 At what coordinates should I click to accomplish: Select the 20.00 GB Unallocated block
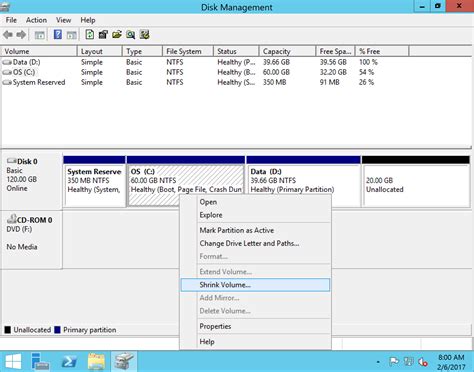click(x=416, y=182)
